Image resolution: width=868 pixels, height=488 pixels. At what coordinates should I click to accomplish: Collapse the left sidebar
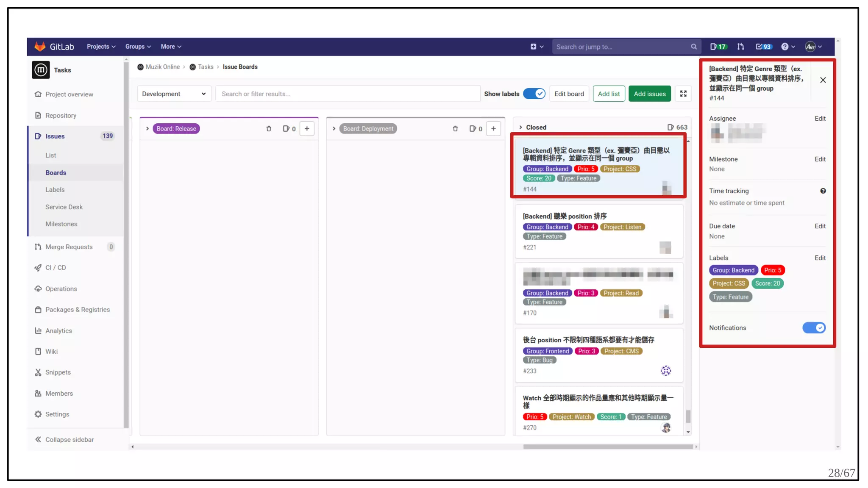pos(64,440)
